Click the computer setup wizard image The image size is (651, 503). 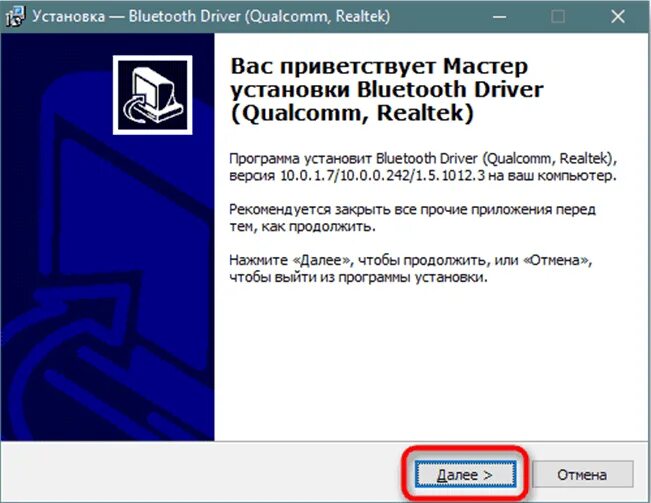[x=152, y=95]
